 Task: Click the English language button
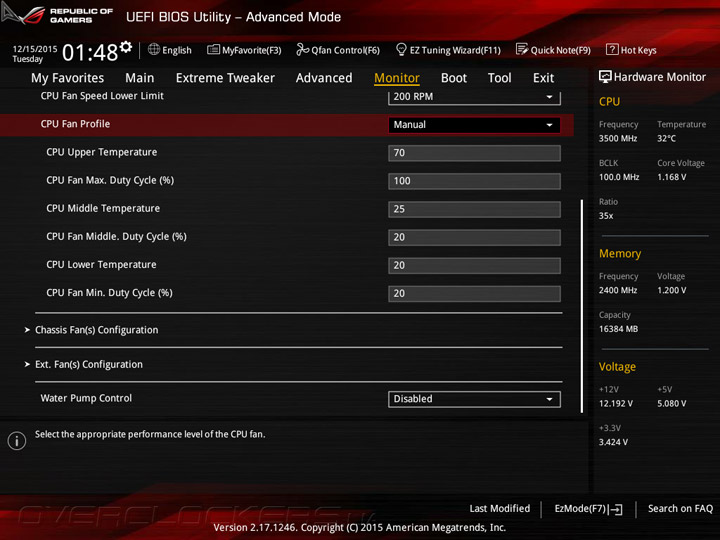click(x=170, y=50)
